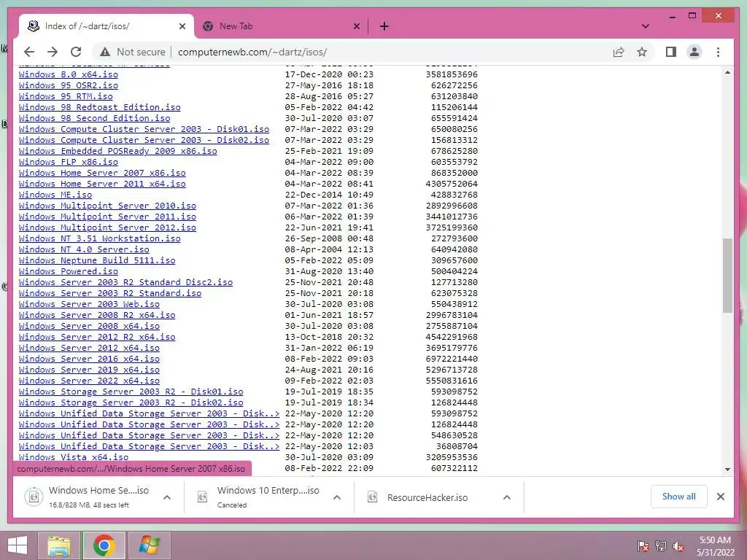
Task: Close the New Tab tab
Action: pyautogui.click(x=356, y=26)
